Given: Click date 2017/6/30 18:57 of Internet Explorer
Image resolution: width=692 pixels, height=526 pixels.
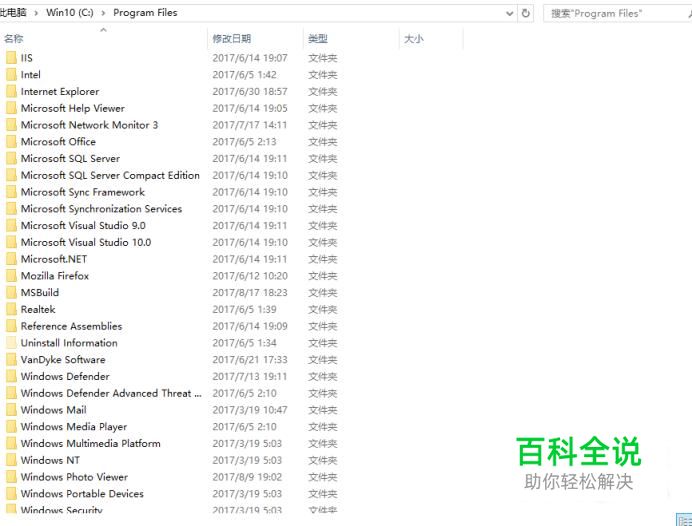Looking at the screenshot, I should click(250, 91).
